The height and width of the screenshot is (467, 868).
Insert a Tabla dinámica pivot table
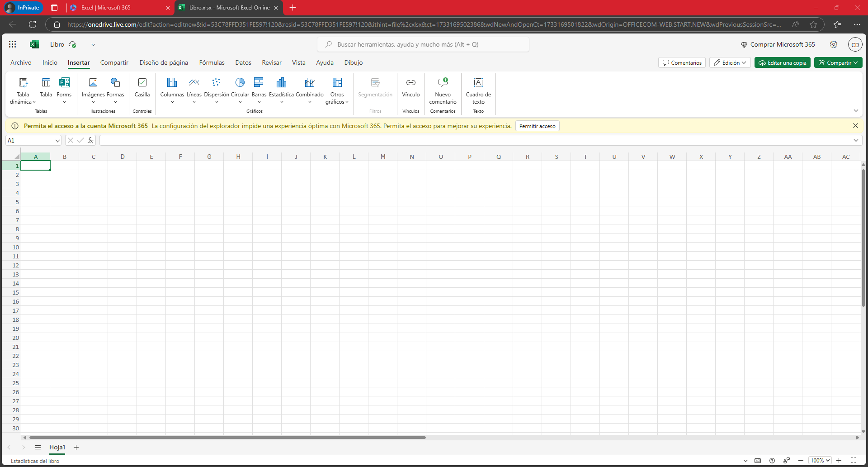click(x=23, y=91)
